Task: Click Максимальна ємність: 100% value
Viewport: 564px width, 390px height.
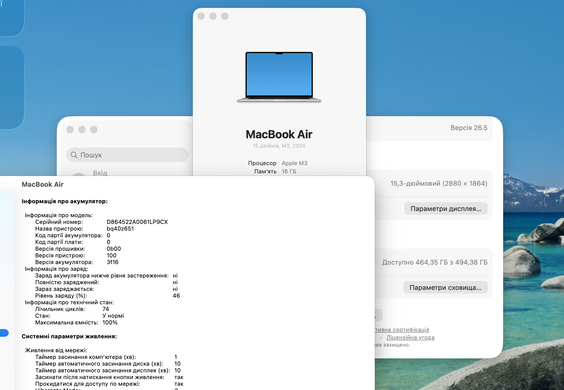Action: click(x=110, y=322)
